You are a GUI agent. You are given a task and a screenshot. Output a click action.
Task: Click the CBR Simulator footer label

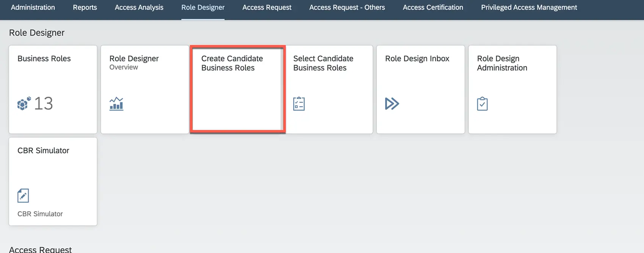[40, 214]
